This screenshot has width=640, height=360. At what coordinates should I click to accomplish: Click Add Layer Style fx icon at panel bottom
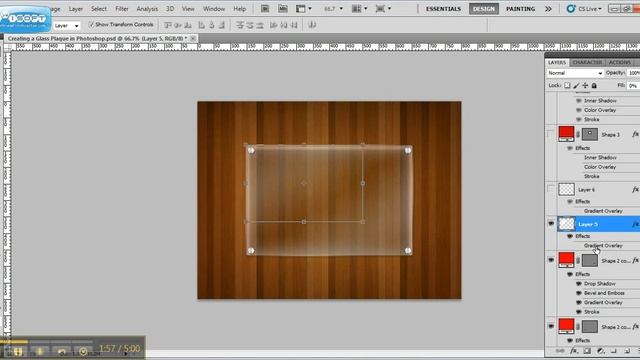pos(574,351)
